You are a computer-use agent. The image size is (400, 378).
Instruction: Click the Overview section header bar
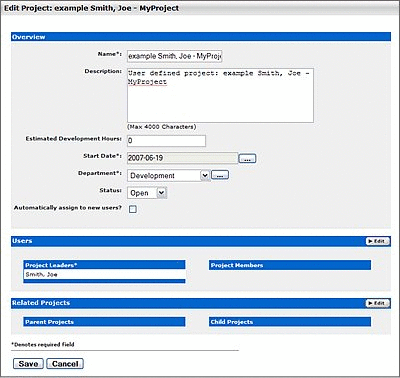[x=201, y=37]
